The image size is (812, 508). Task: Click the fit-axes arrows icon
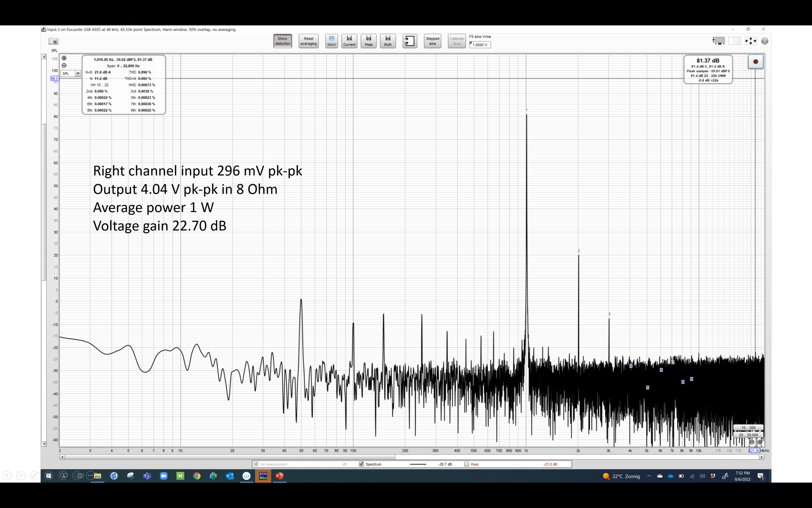coord(751,41)
